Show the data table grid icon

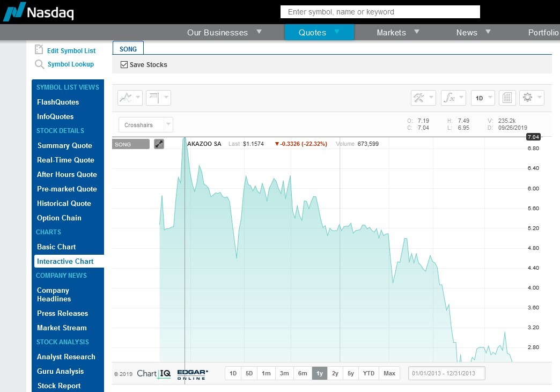tap(507, 98)
